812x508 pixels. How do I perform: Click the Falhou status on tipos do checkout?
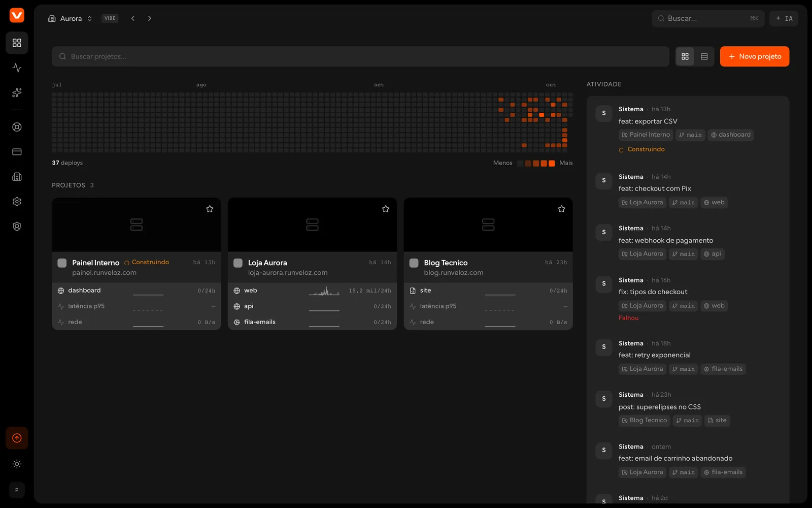coord(628,318)
